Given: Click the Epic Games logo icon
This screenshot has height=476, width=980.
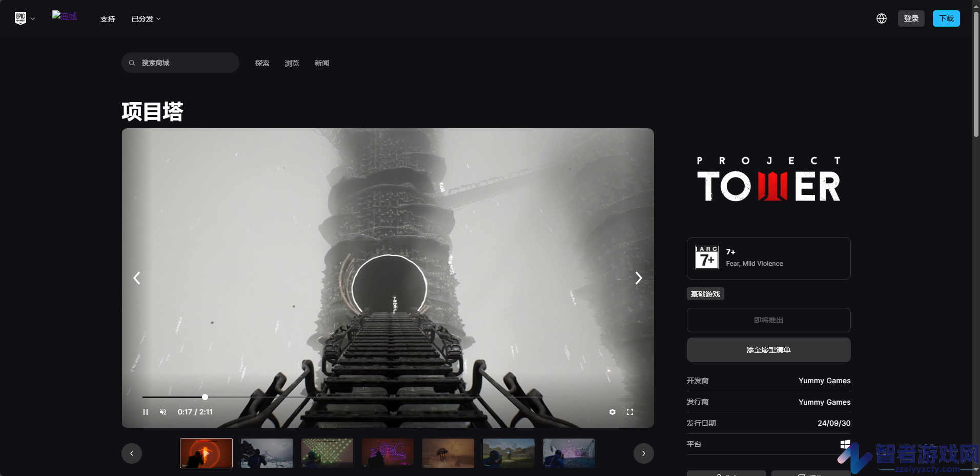Looking at the screenshot, I should (21, 18).
